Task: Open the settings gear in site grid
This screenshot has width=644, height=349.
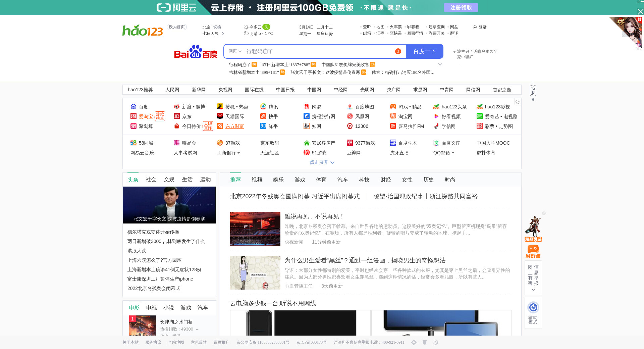Action: pyautogui.click(x=518, y=102)
